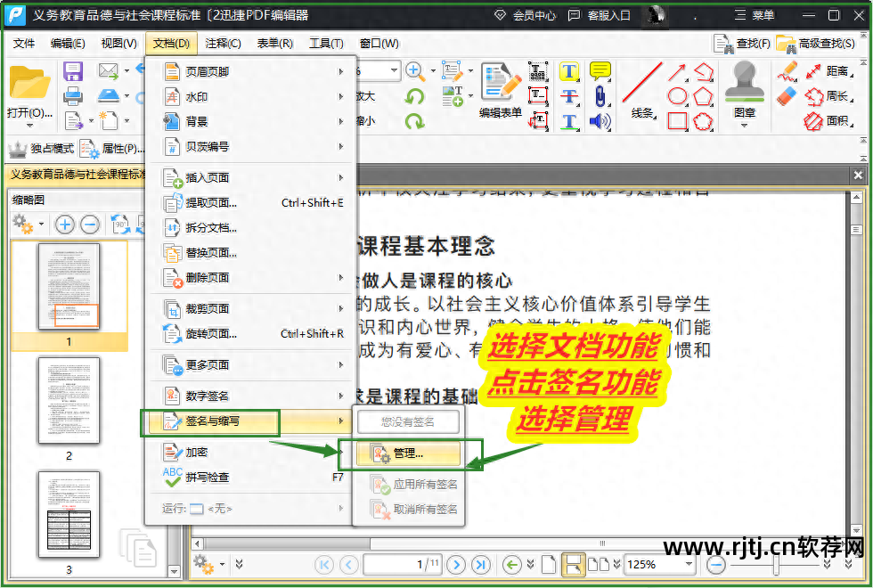873x588 pixels.
Task: Click the purple save disk icon
Action: [x=73, y=72]
